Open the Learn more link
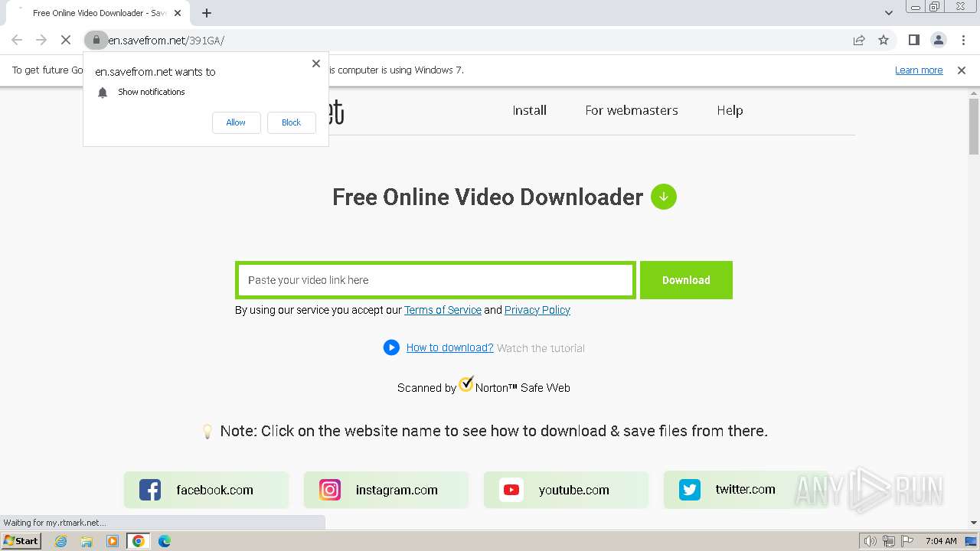 [919, 70]
